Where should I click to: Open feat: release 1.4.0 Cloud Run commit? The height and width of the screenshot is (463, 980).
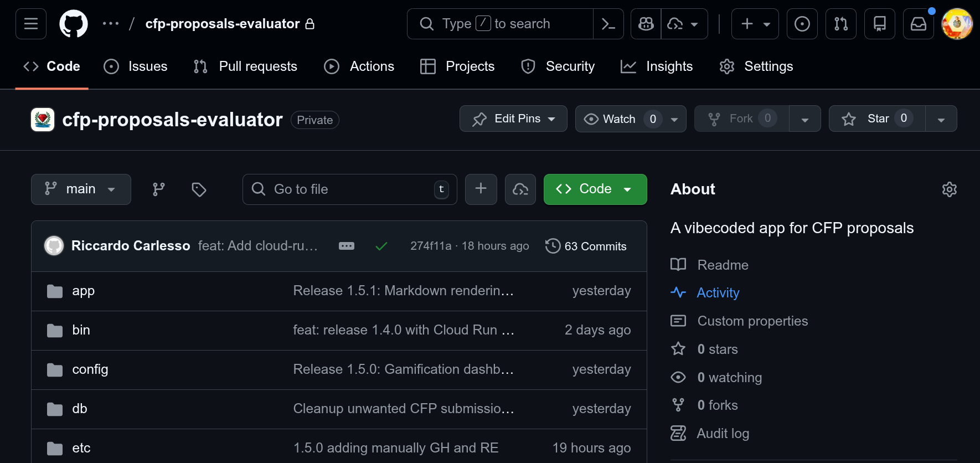click(404, 330)
